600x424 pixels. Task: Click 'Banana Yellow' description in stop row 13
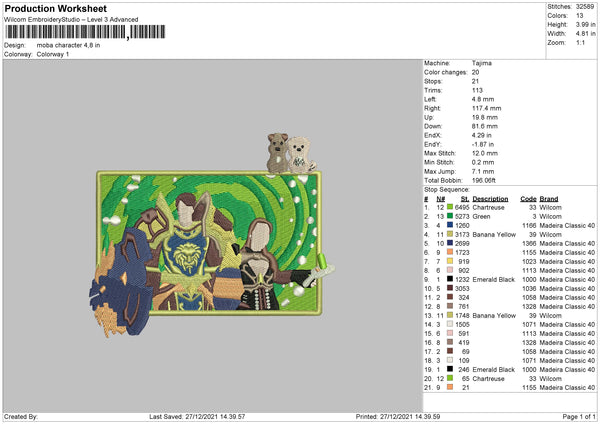[494, 316]
